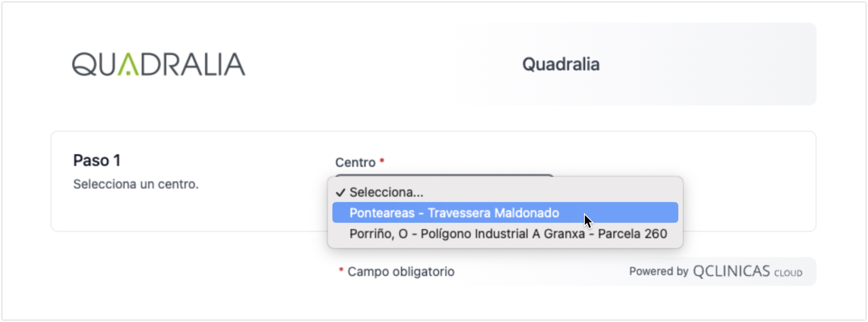The width and height of the screenshot is (868, 322).
Task: Click the red asterisk before Campo obligatorio
Action: click(x=341, y=270)
